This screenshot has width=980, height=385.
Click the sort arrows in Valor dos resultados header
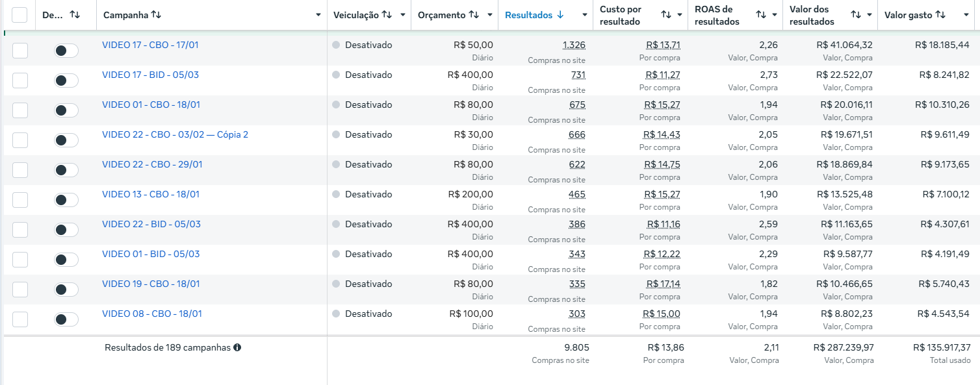[x=856, y=14]
